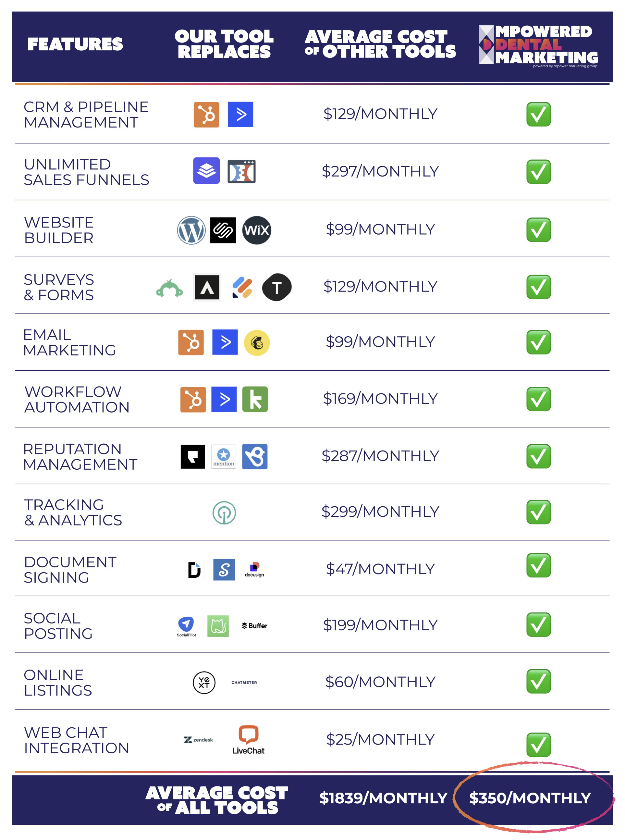Click the Zendesk logo

click(198, 740)
